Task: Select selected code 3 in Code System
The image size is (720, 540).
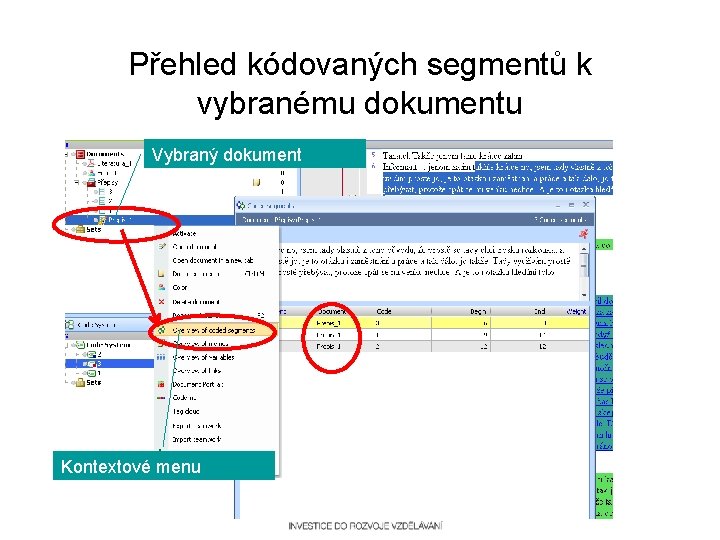Action: [x=109, y=363]
